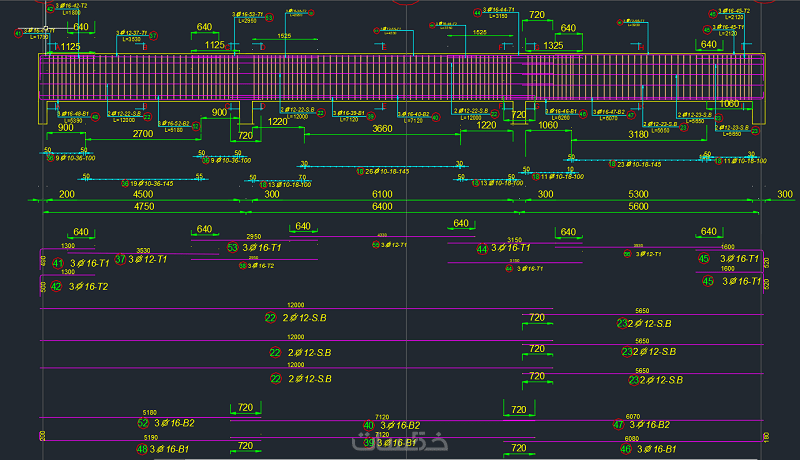Click the red bar mark circle "53"
The height and width of the screenshot is (460, 800).
pyautogui.click(x=233, y=248)
